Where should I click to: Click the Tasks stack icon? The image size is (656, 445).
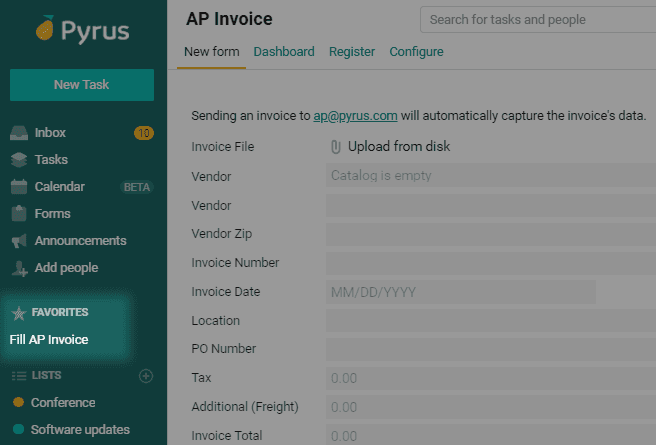[19, 160]
